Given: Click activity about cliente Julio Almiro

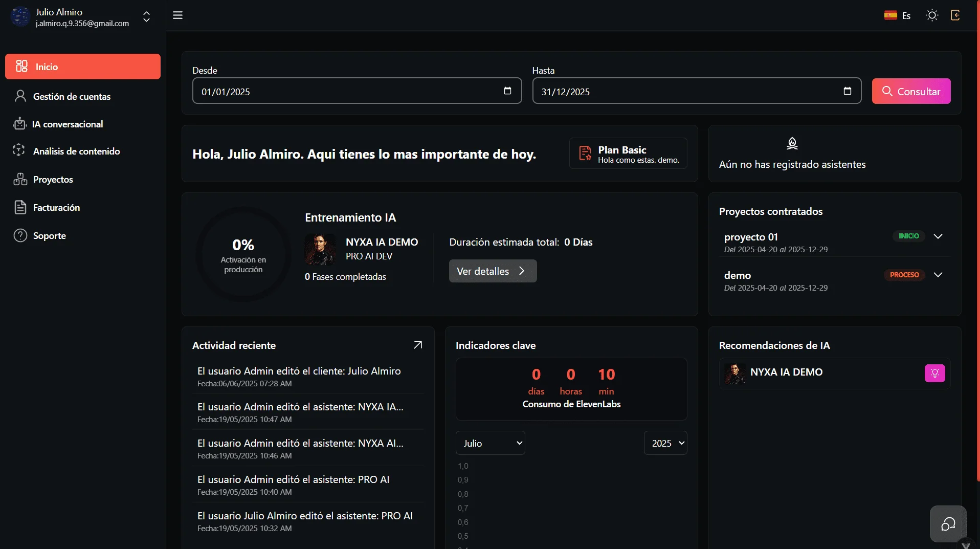Looking at the screenshot, I should pos(308,376).
